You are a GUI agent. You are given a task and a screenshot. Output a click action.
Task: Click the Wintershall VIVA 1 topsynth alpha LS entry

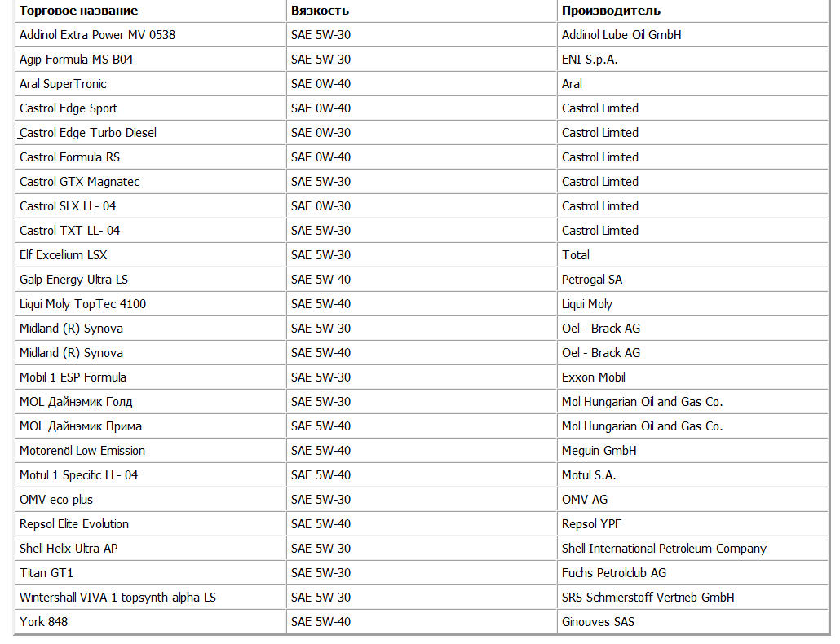[x=117, y=598]
